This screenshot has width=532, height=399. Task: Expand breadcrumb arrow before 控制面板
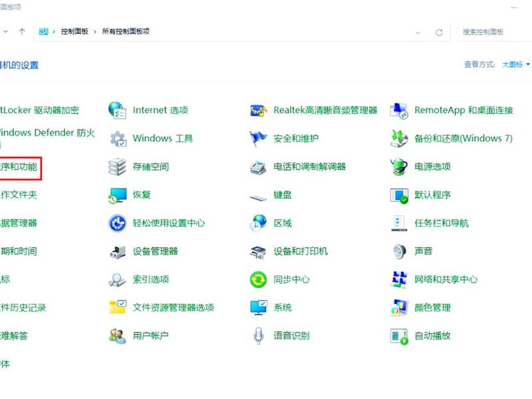pos(54,31)
